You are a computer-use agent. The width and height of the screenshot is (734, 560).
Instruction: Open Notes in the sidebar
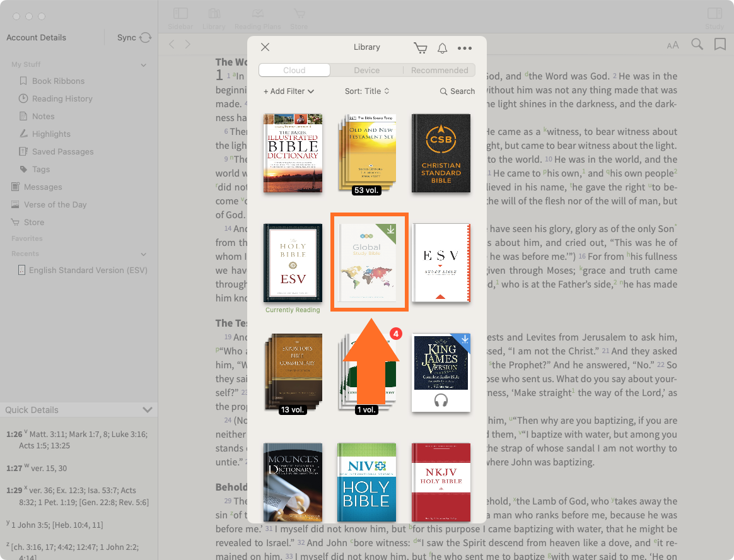pyautogui.click(x=37, y=116)
